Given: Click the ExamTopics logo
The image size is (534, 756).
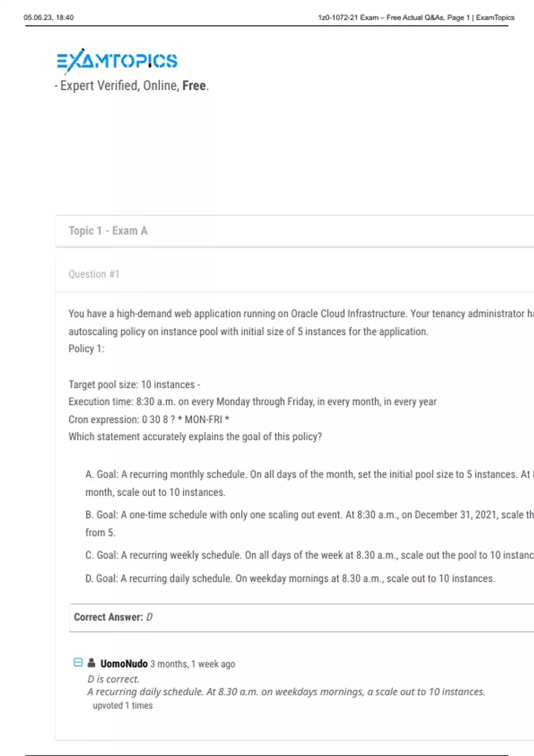Looking at the screenshot, I should [117, 61].
